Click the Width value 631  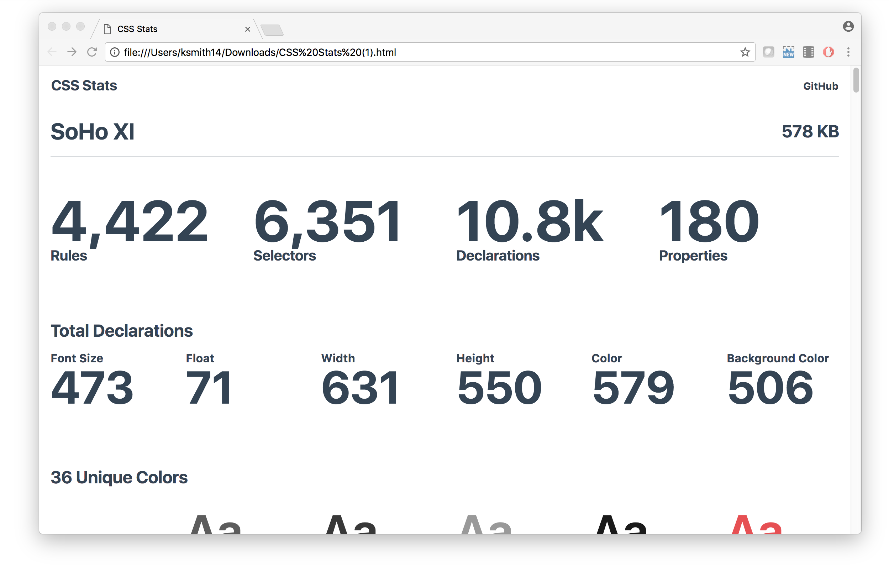tap(360, 388)
